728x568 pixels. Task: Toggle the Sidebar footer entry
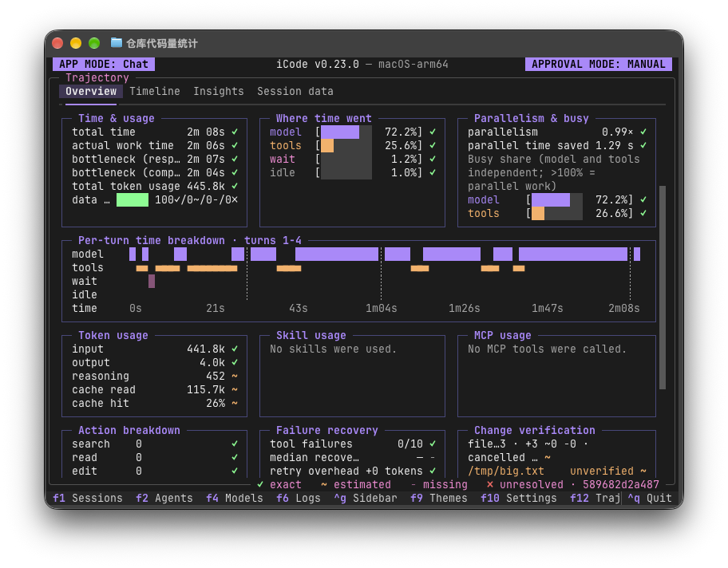[366, 498]
